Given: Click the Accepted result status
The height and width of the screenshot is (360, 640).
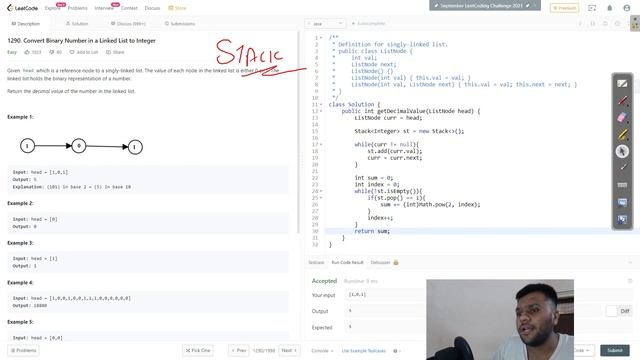Looking at the screenshot, I should pyautogui.click(x=324, y=281).
